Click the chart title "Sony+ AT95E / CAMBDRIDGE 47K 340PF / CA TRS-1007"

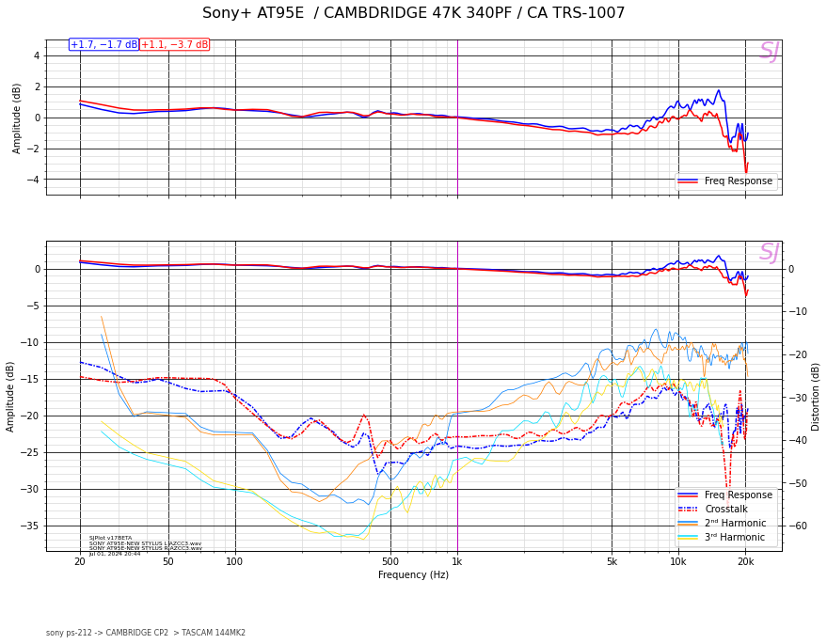click(414, 12)
